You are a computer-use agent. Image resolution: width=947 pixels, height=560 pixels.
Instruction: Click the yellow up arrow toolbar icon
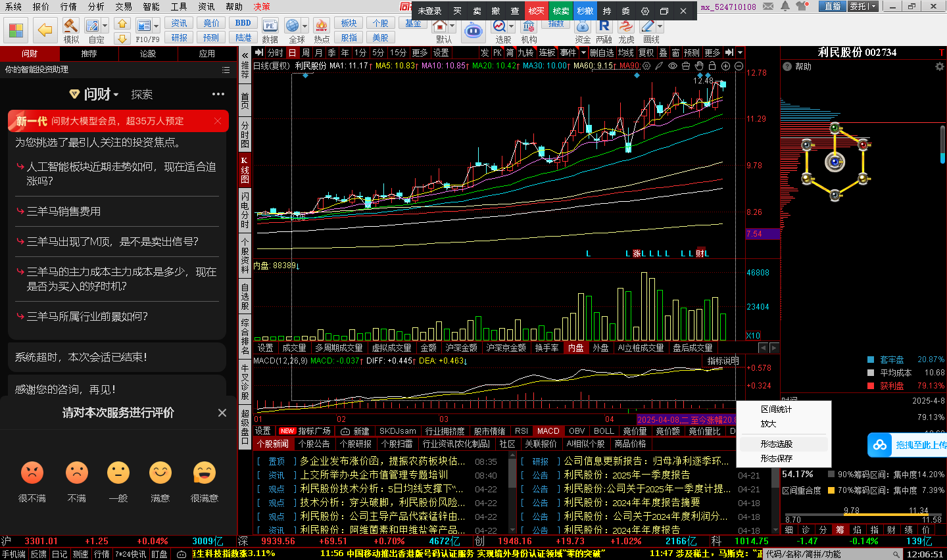point(122,24)
